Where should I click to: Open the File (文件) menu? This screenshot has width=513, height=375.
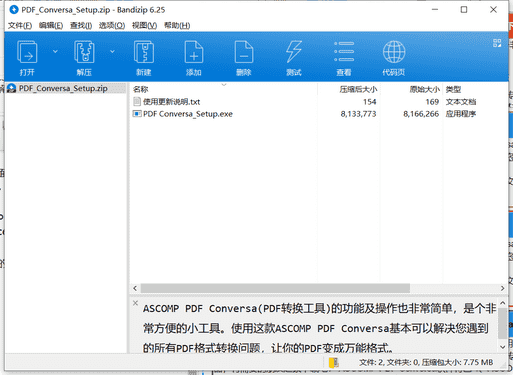pyautogui.click(x=20, y=25)
